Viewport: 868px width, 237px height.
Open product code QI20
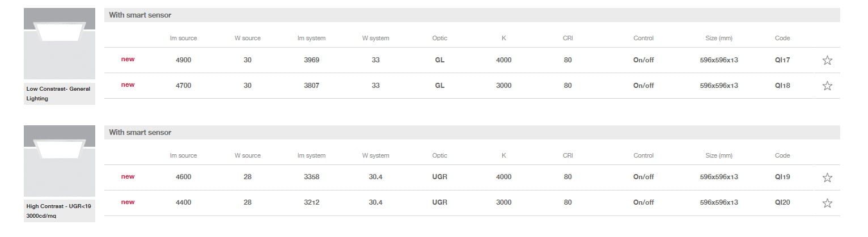coord(782,202)
